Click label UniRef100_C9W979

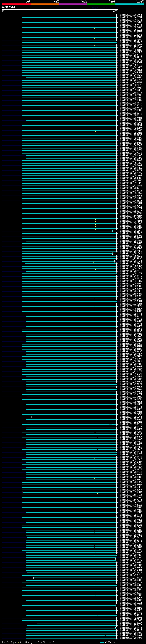[x=131, y=113]
